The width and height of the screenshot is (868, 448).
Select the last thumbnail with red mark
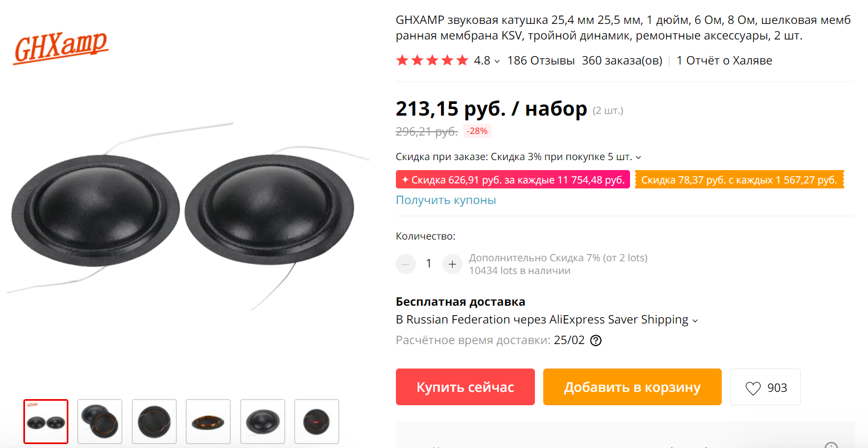316,421
